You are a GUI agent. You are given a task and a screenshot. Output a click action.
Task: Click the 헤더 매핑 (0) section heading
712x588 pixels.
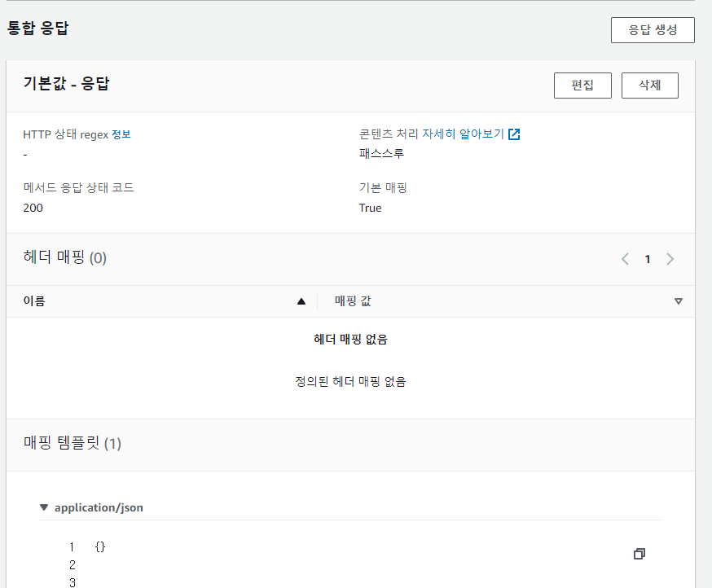[65, 258]
